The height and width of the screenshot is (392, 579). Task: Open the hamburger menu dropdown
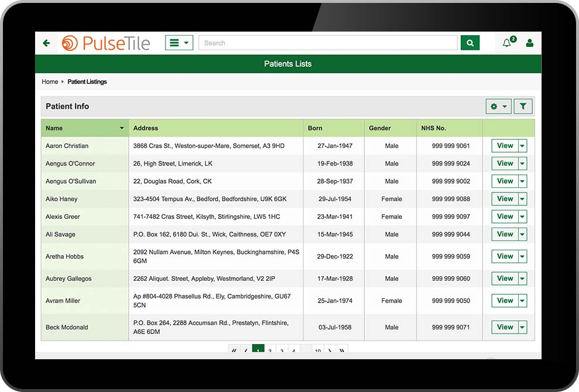click(x=178, y=43)
